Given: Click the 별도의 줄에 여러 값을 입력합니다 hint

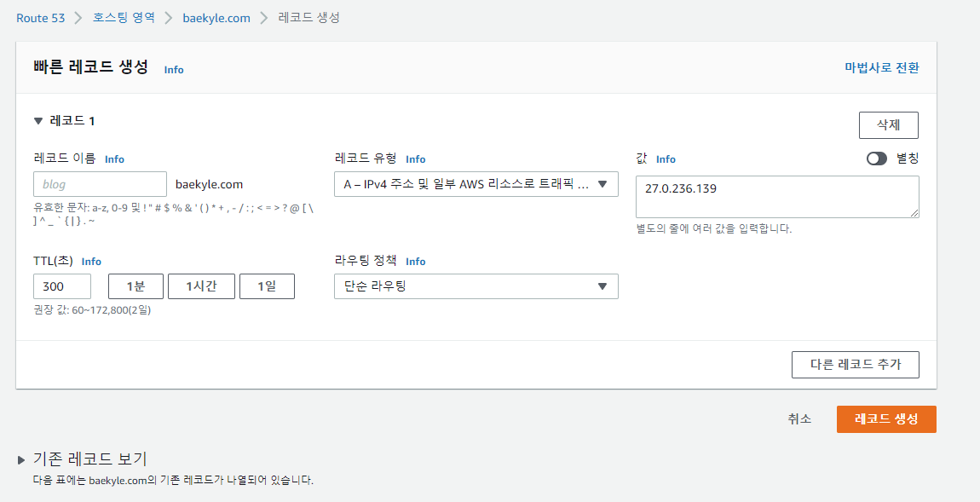Looking at the screenshot, I should [714, 228].
